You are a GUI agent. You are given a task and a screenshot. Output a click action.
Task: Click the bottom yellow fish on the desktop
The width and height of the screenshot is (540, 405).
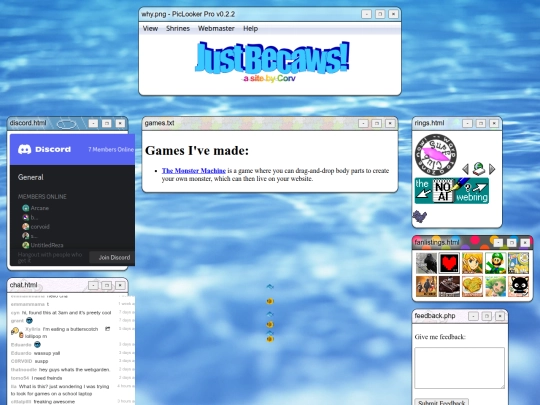(270, 339)
